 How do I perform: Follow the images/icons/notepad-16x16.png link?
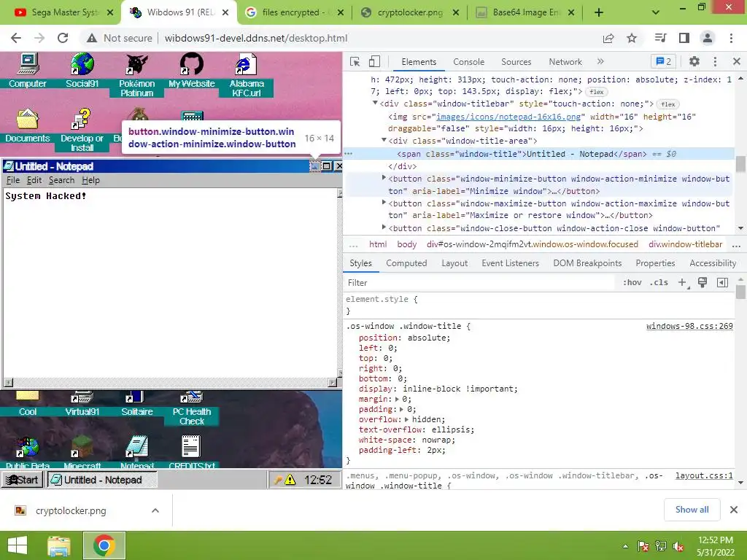click(508, 117)
